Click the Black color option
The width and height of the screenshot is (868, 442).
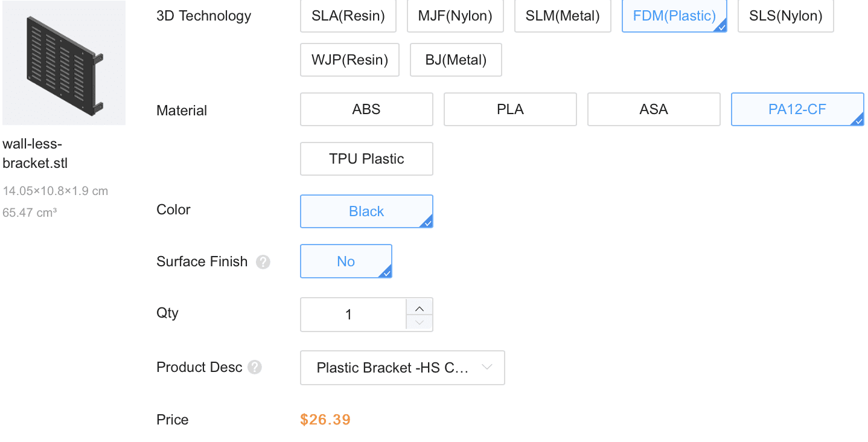tap(366, 211)
